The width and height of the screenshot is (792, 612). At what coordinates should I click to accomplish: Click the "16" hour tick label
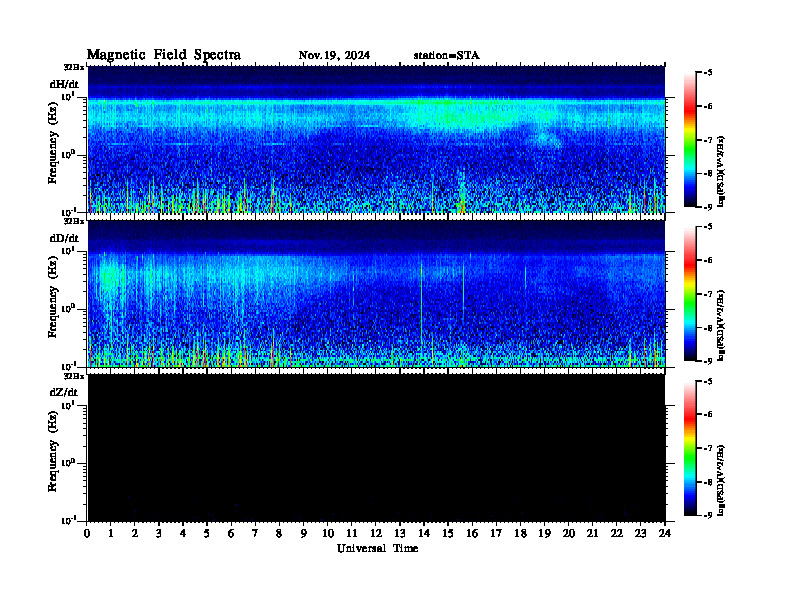click(472, 533)
